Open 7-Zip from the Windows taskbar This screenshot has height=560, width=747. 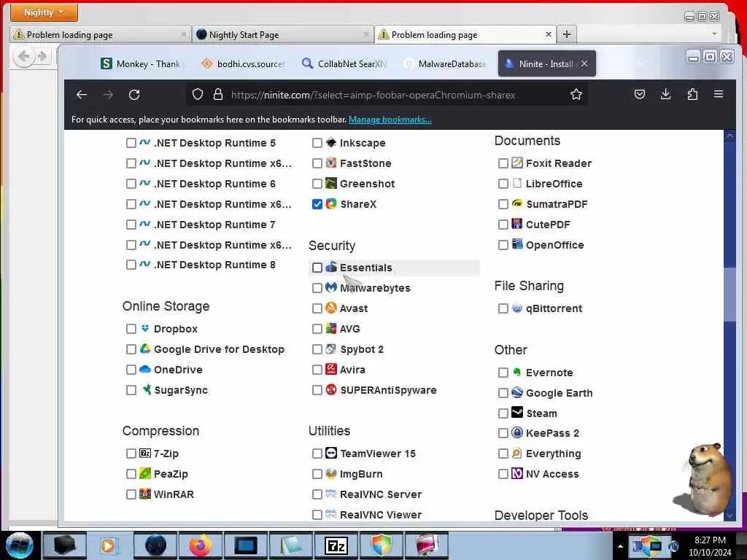pos(336,545)
